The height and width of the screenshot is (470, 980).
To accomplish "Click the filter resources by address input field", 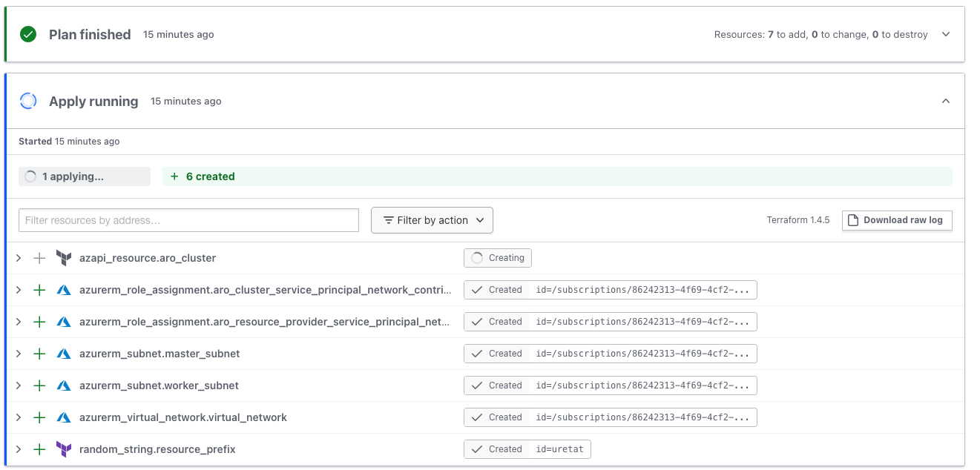I will coord(188,219).
